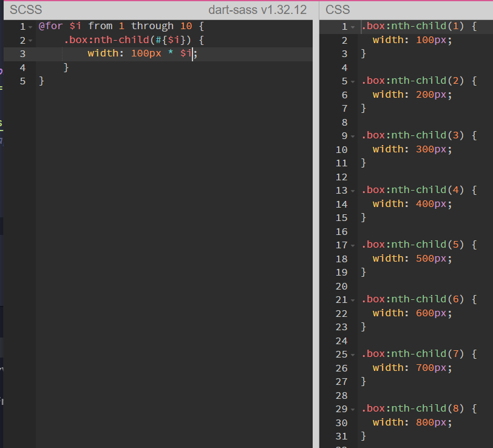Image resolution: width=493 pixels, height=448 pixels.
Task: Collapse fold arrow for nth-child(4) in CSS
Action: [353, 191]
